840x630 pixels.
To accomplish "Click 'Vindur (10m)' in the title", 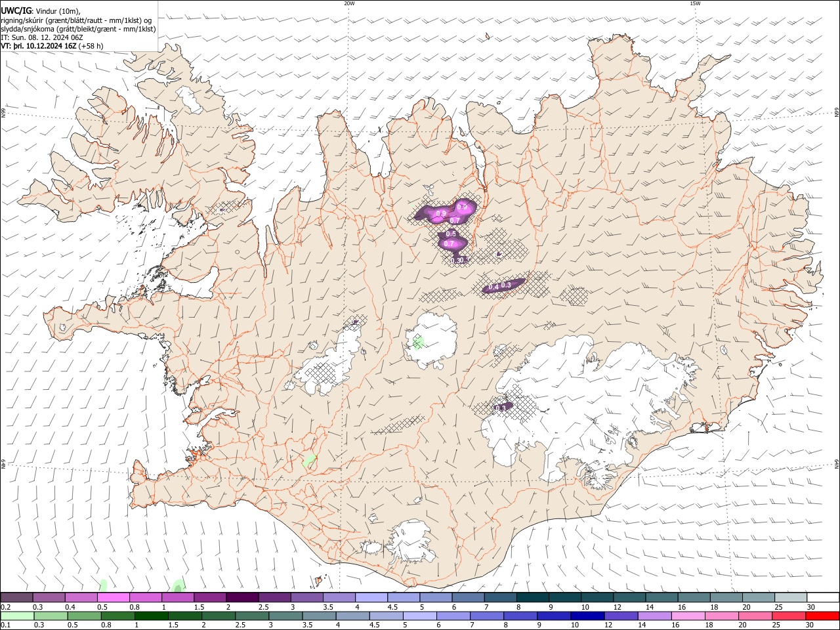I will tap(56, 10).
